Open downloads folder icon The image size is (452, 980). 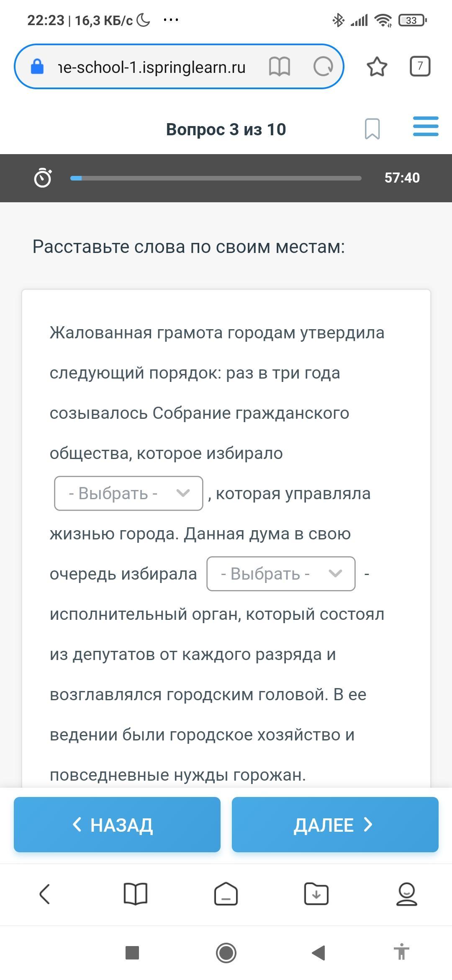(316, 894)
